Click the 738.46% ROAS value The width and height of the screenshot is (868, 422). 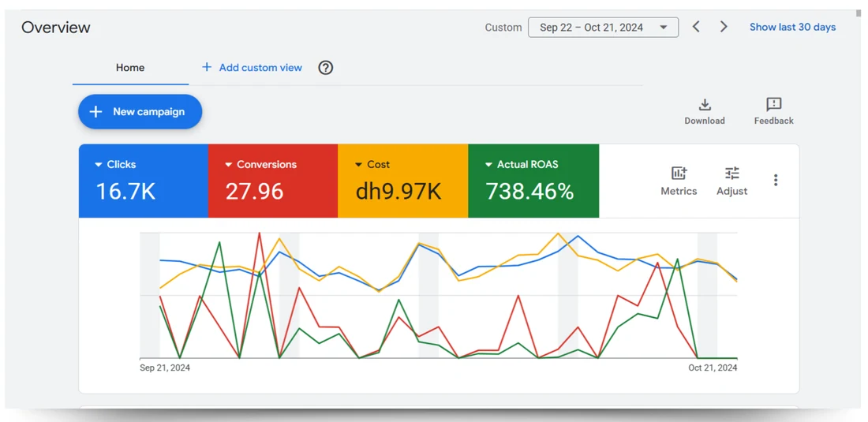tap(529, 192)
